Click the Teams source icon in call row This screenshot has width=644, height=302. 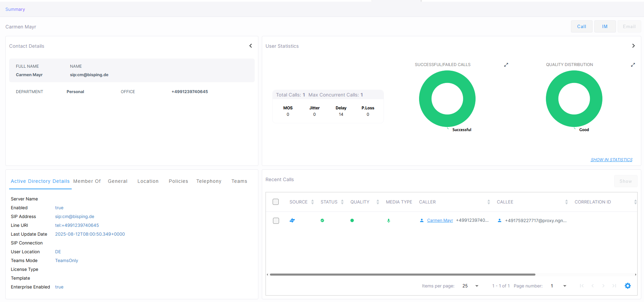tap(292, 220)
